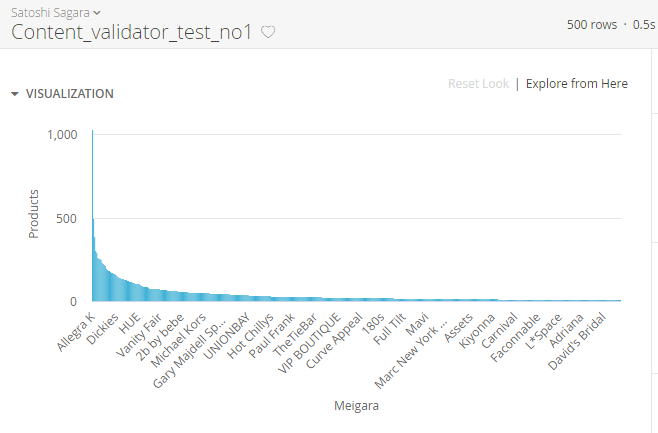Click the 500 rows query status text

(591, 24)
